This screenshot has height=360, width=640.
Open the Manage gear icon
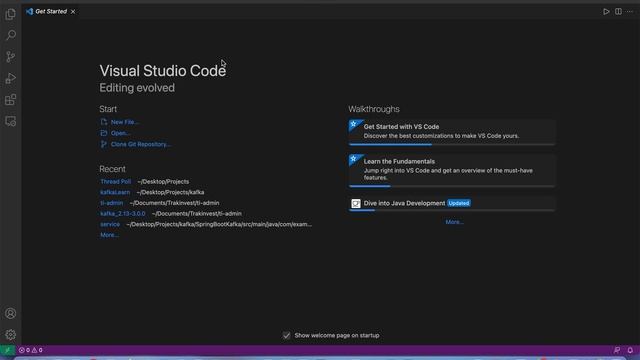point(11,335)
